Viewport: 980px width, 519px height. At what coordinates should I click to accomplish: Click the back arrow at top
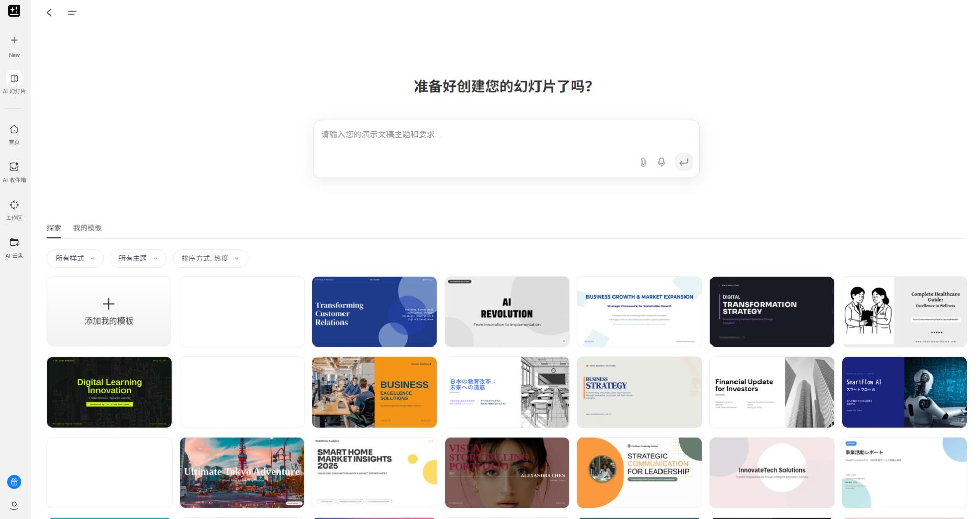[50, 13]
